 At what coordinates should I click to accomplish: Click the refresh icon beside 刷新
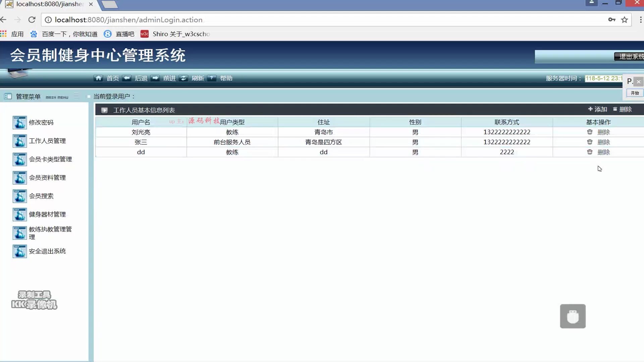pyautogui.click(x=183, y=78)
